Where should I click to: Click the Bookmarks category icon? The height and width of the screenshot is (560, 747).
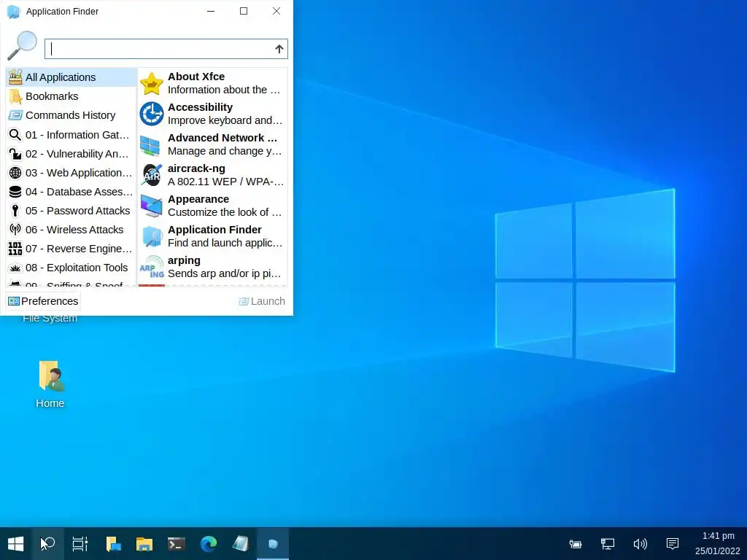[15, 96]
